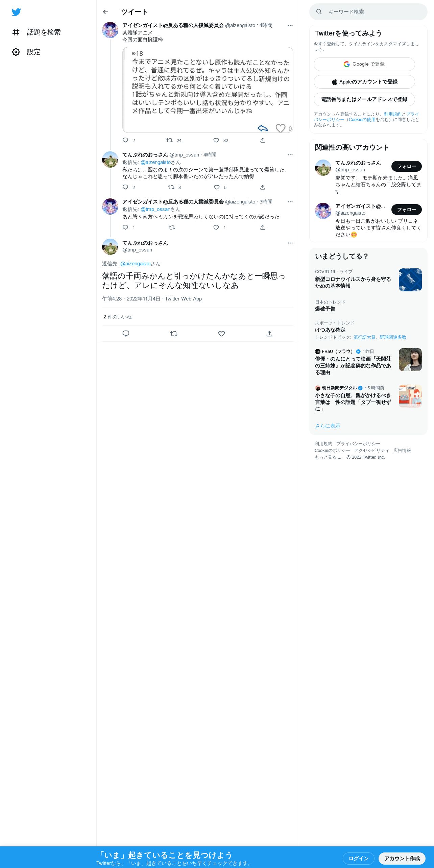The height and width of the screenshot is (868, 434).
Task: Click the ログイン button in bottom bar
Action: [359, 859]
